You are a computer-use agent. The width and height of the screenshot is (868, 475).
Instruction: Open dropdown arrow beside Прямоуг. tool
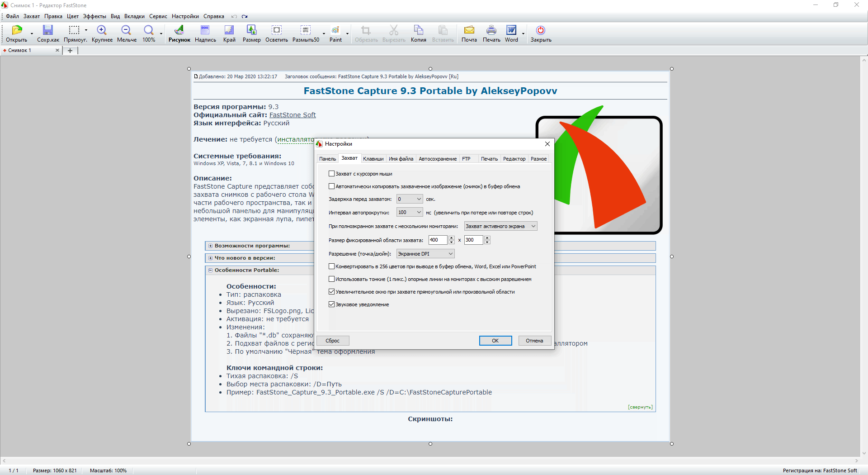click(86, 30)
